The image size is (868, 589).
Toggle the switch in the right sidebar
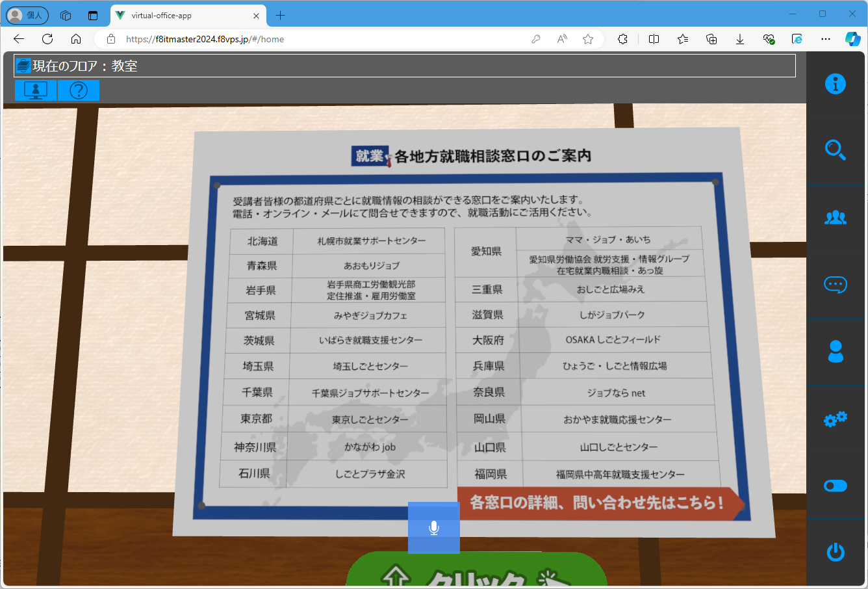point(836,486)
